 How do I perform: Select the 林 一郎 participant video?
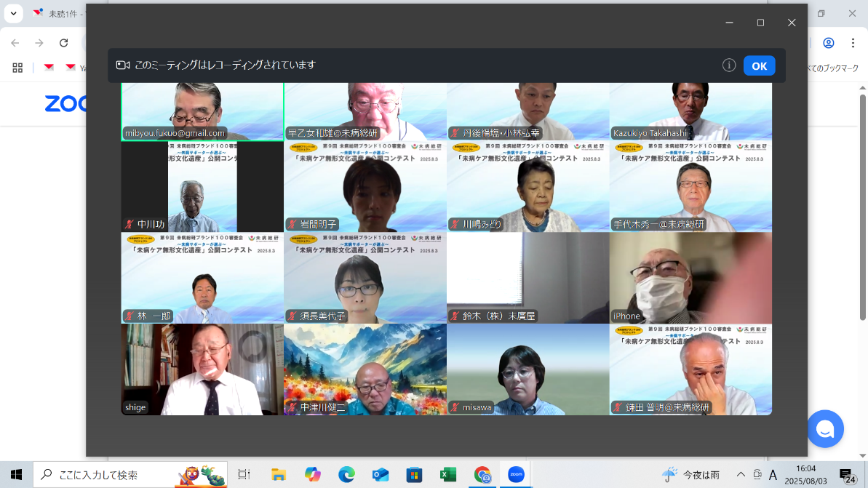(x=202, y=278)
